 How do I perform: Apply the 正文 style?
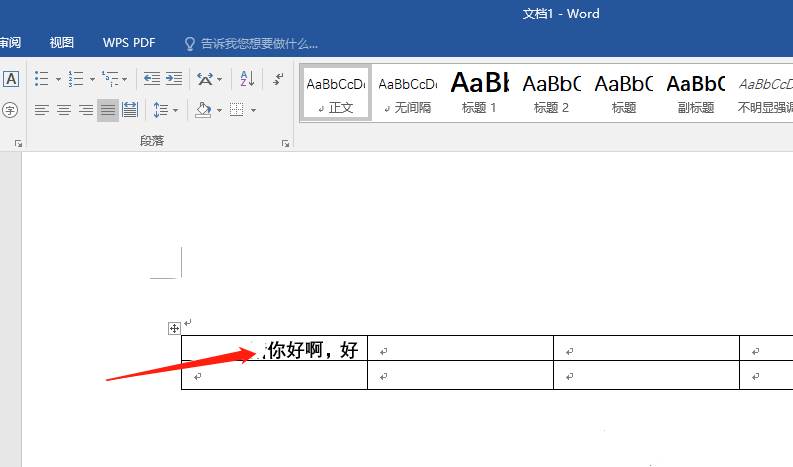point(336,93)
